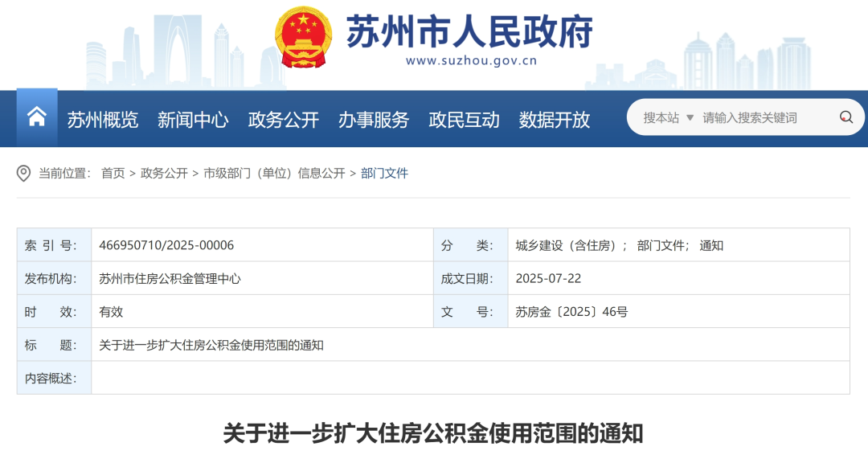
Task: Click the www.suzhou.gov.cn URL text
Action: click(x=471, y=61)
